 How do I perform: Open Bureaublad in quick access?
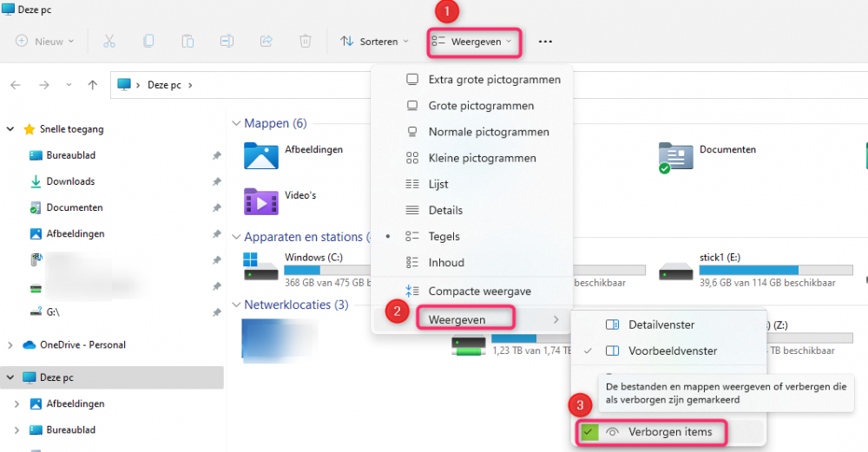click(x=71, y=155)
